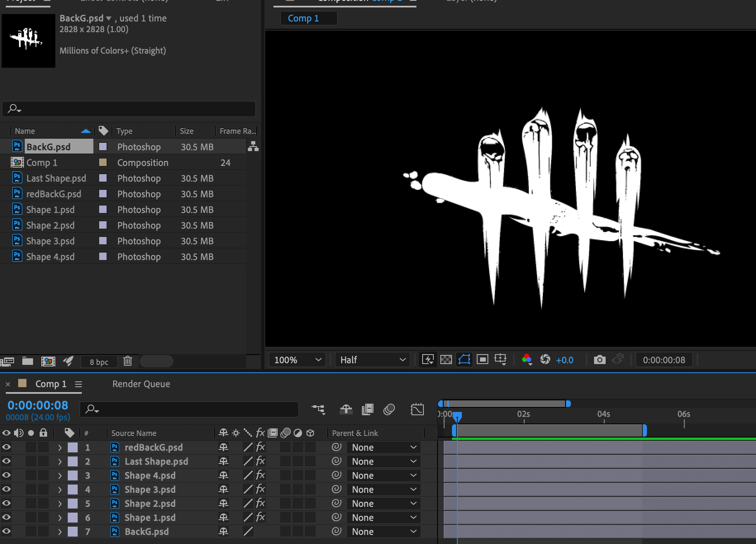Click label color swatch of BackG.psd layer
Viewport: 756px width, 544px height.
tap(73, 532)
